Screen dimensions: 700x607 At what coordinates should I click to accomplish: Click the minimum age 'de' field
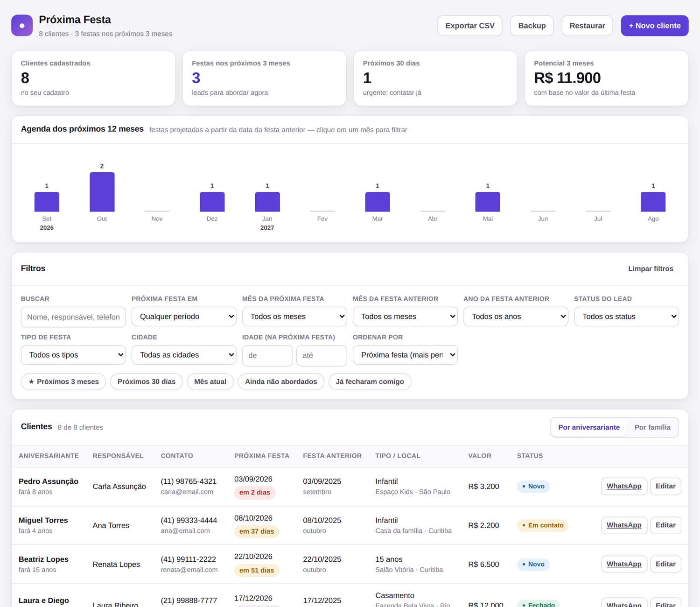coord(267,355)
